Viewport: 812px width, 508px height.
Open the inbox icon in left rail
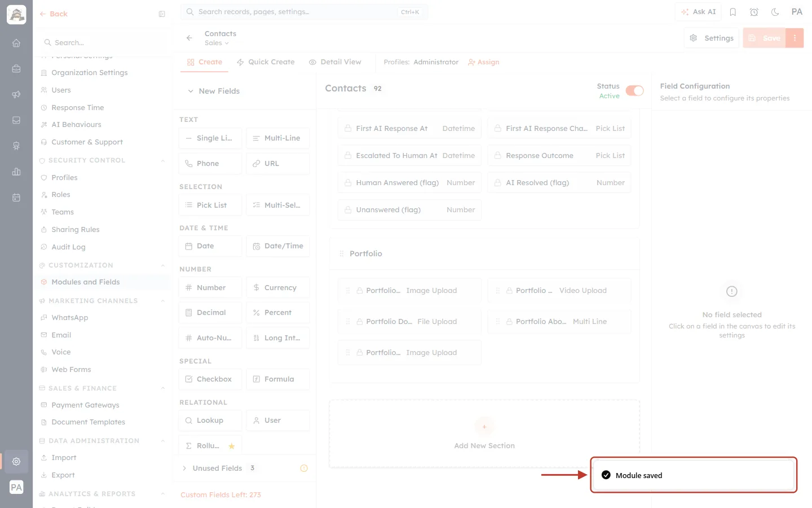point(16,120)
